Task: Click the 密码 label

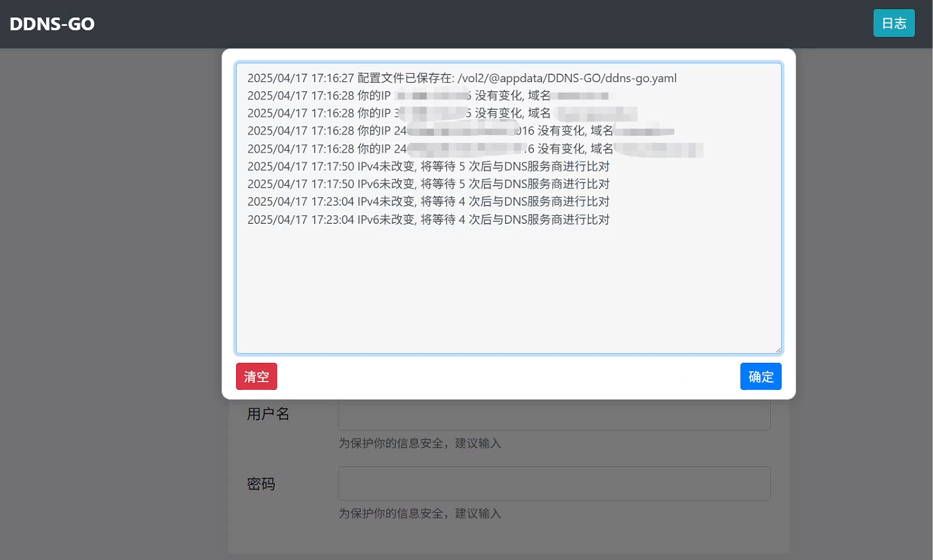Action: pos(261,484)
